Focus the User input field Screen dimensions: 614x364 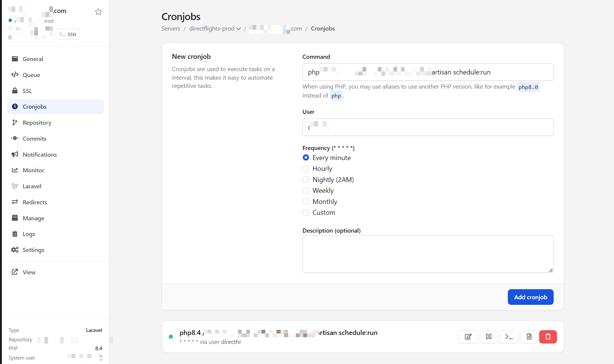point(428,127)
